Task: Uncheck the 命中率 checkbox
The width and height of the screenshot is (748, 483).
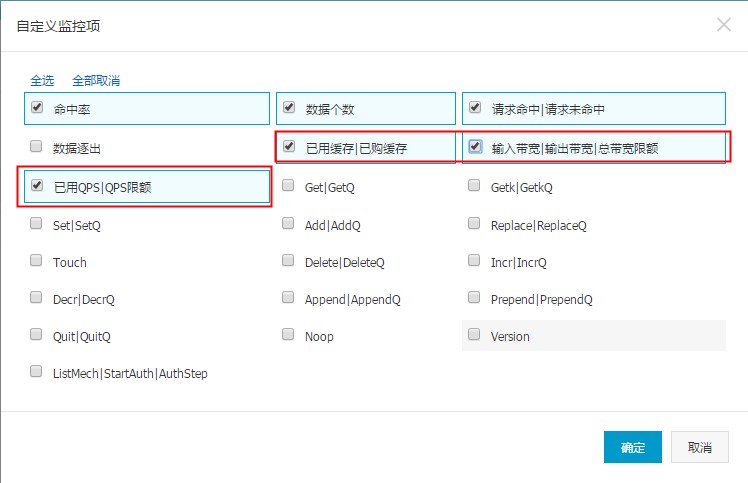Action: [x=37, y=107]
